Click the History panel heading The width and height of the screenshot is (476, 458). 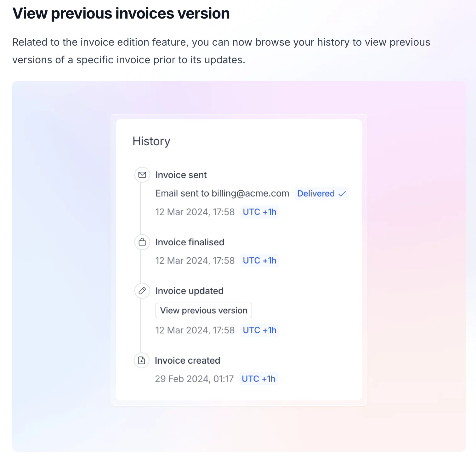(151, 142)
